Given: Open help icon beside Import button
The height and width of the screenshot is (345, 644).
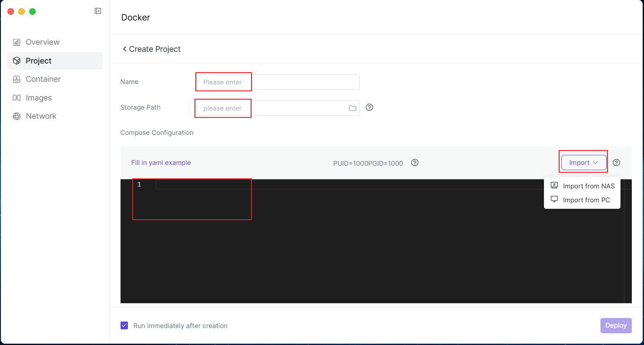Looking at the screenshot, I should [616, 163].
